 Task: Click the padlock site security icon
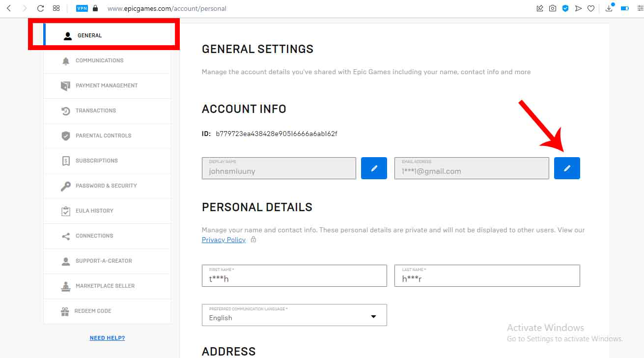(x=95, y=8)
